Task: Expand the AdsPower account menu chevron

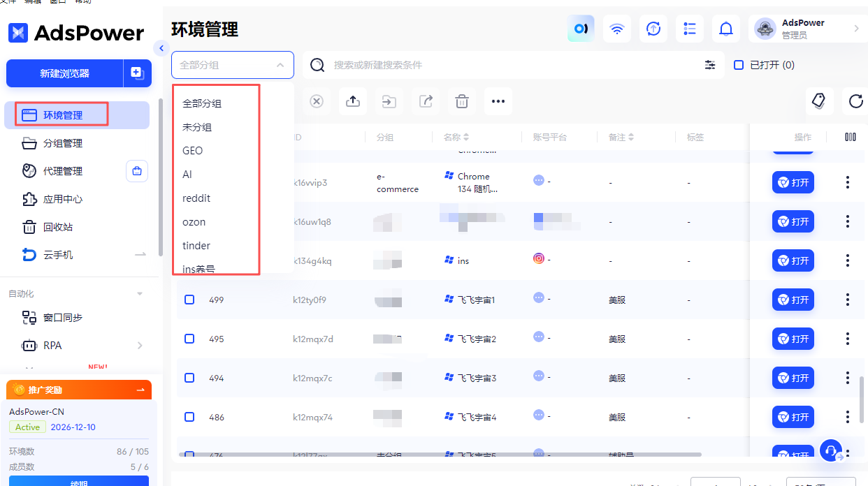Action: 857,29
